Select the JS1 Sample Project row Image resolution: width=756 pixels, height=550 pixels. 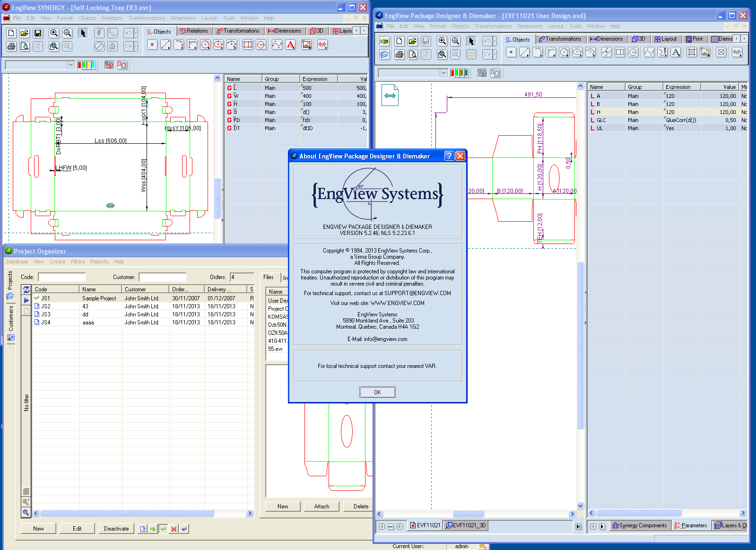143,298
